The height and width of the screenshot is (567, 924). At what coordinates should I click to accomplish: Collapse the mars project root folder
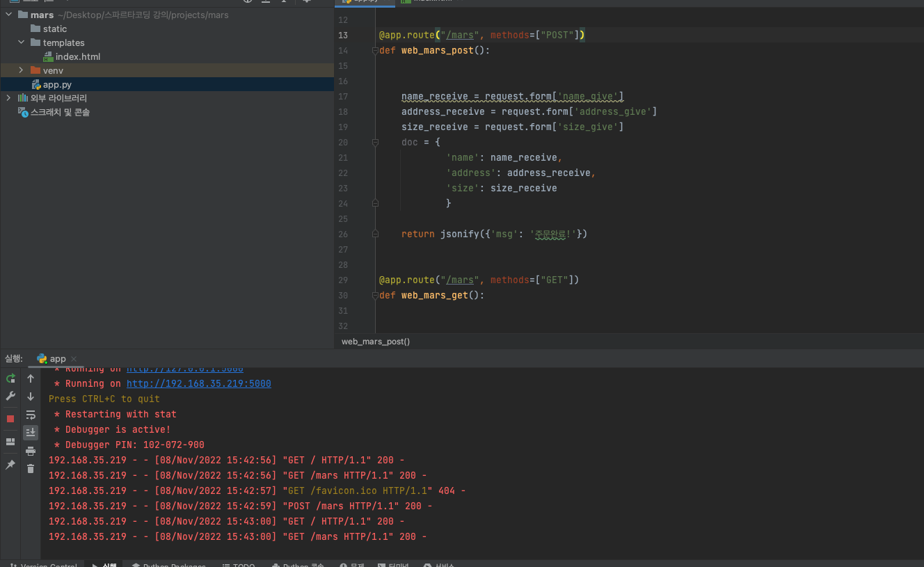point(8,15)
